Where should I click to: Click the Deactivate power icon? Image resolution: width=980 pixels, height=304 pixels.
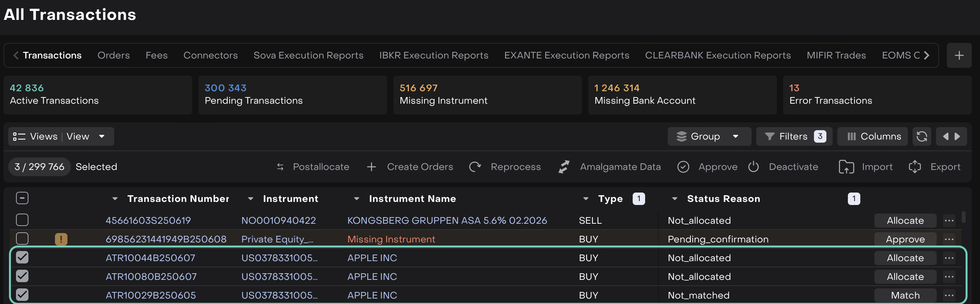pyautogui.click(x=754, y=167)
